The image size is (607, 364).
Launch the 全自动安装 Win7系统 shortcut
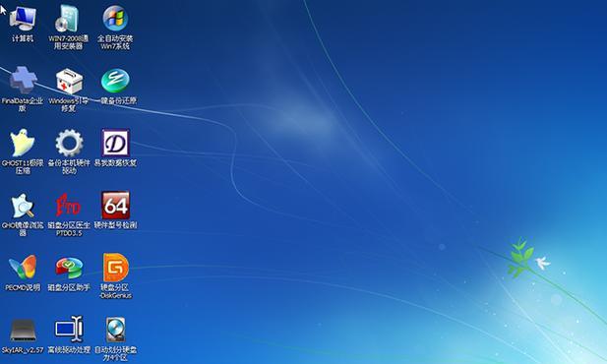tap(115, 18)
